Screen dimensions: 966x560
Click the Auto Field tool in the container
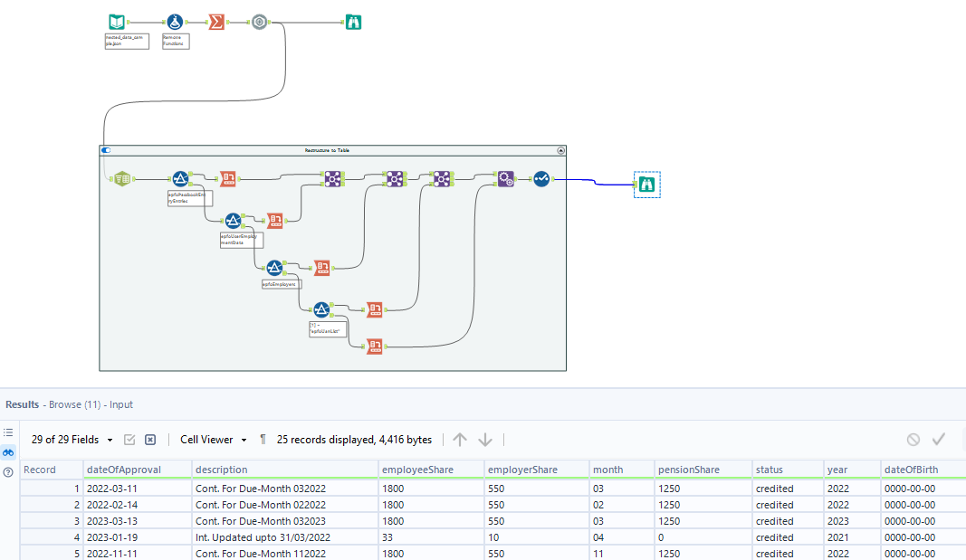[540, 179]
